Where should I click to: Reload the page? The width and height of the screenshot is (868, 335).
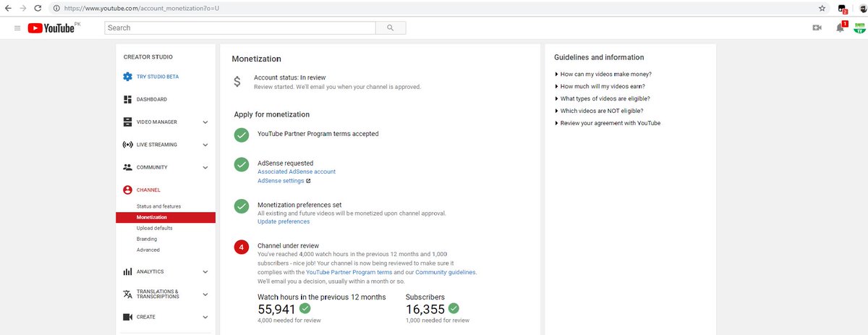pos(39,7)
